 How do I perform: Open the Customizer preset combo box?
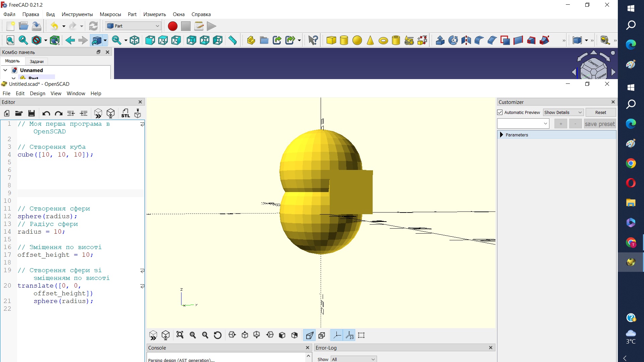(x=523, y=124)
